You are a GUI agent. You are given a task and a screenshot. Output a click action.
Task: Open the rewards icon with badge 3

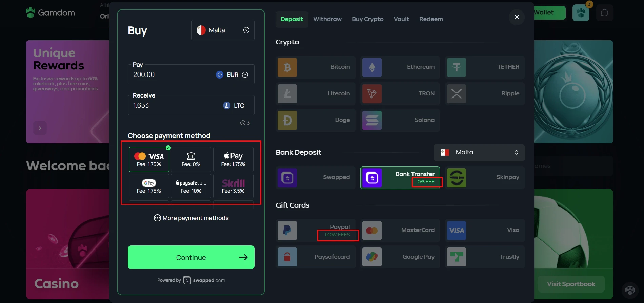(581, 13)
